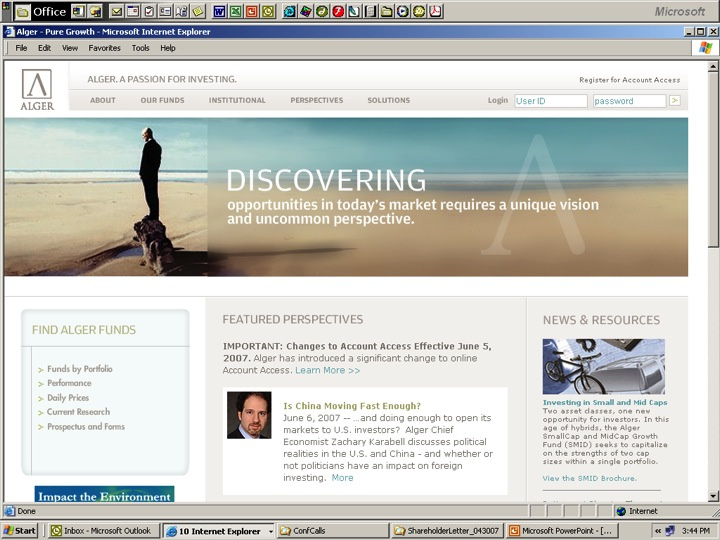The height and width of the screenshot is (540, 720).
Task: Open the Favorites menu
Action: click(104, 48)
